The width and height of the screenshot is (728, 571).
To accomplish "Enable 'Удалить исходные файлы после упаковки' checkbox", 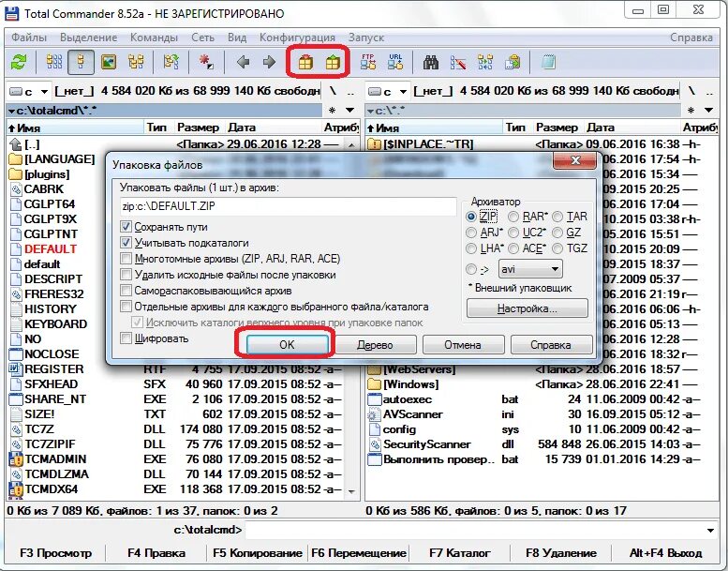I will pyautogui.click(x=126, y=275).
